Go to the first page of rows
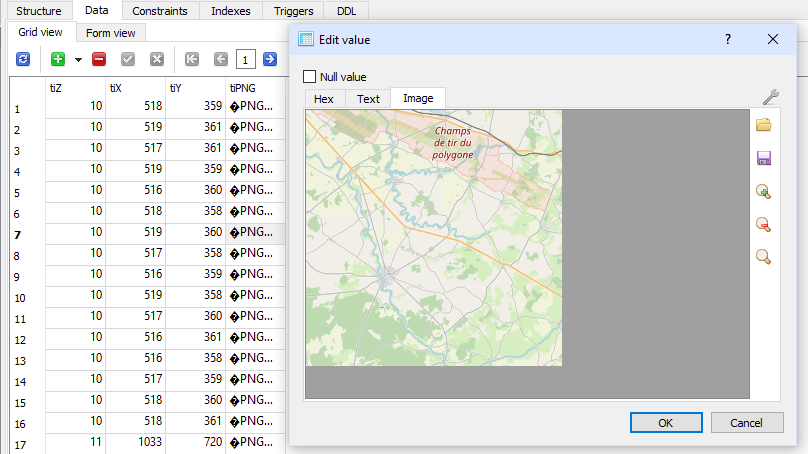 192,59
